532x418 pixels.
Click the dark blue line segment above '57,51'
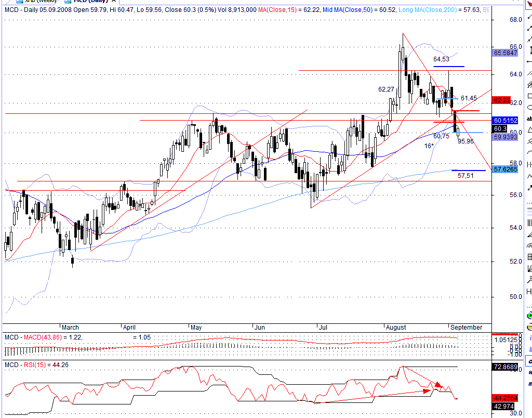[469, 171]
